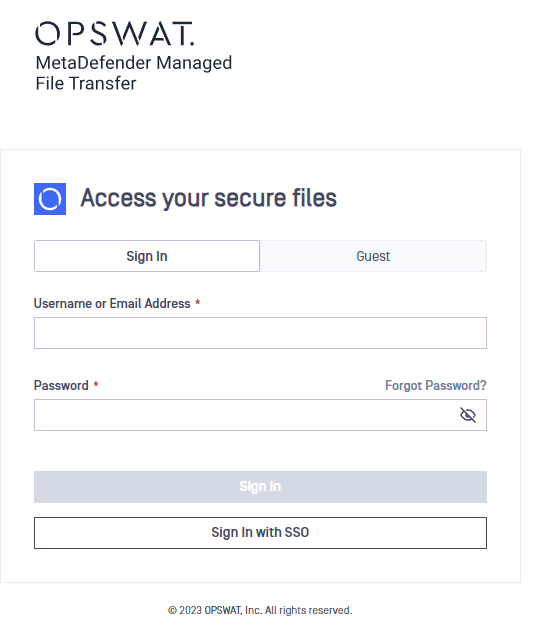Click the copyright symbol in the footer
The image size is (547, 643).
click(x=173, y=611)
